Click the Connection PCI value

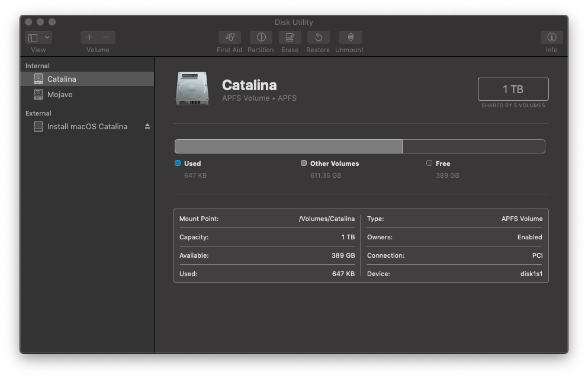pyautogui.click(x=537, y=255)
